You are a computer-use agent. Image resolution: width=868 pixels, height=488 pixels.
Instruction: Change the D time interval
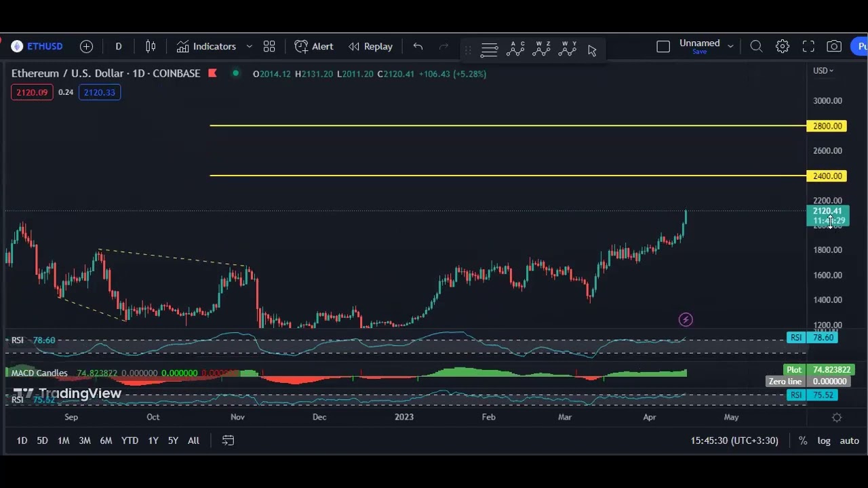119,46
